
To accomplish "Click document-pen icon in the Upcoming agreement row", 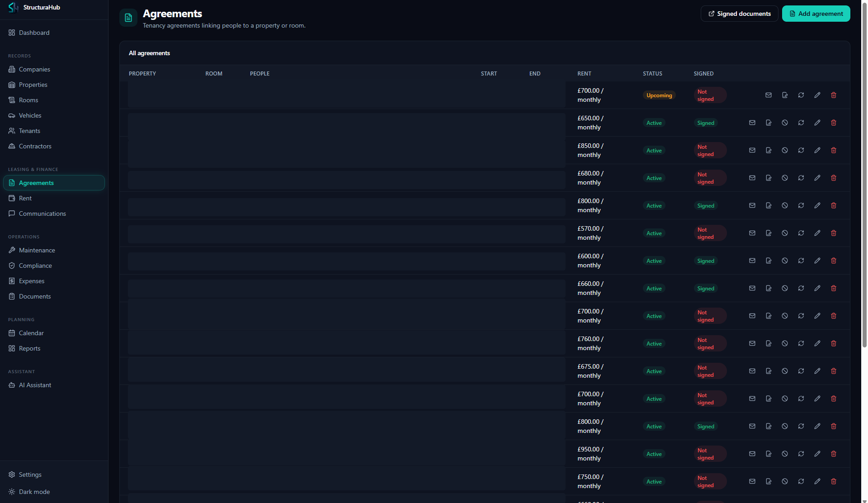I will pyautogui.click(x=785, y=95).
